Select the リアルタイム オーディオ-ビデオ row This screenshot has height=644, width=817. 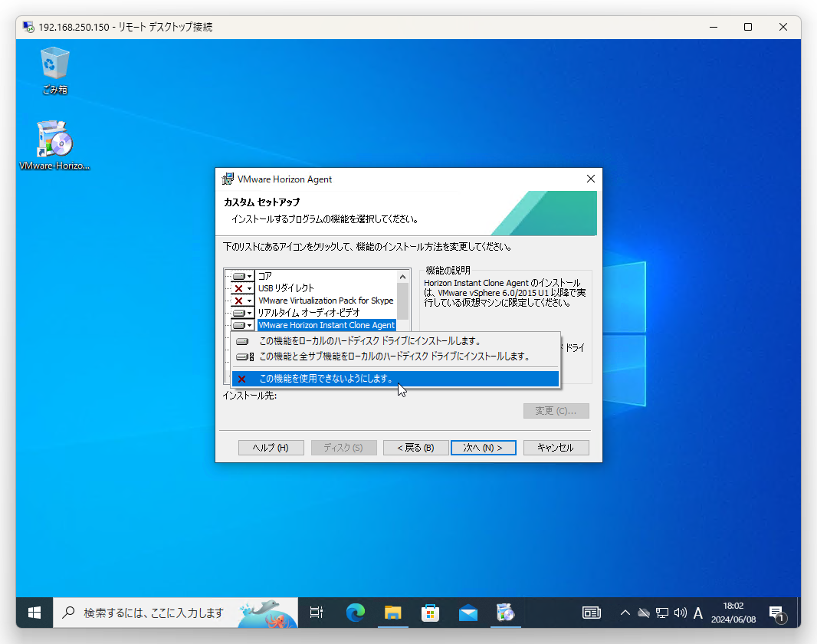point(308,313)
